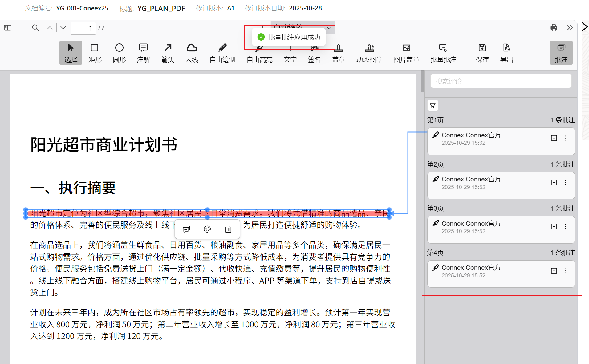Screen dimensions: 589x364
Task: Toggle the left sidebar panel
Action: click(x=8, y=28)
